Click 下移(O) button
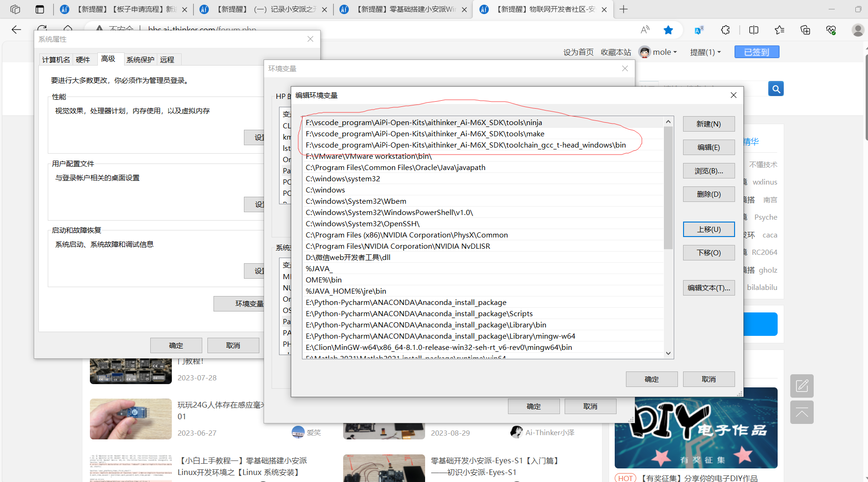The image size is (868, 482). (x=709, y=252)
